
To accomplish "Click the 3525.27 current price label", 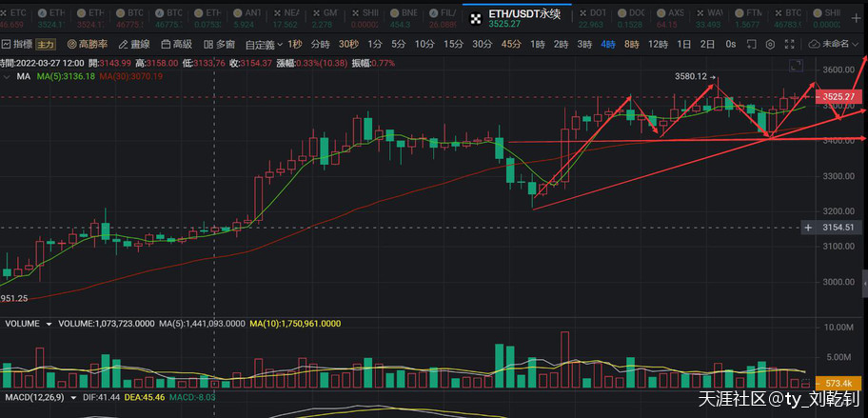I will (840, 96).
